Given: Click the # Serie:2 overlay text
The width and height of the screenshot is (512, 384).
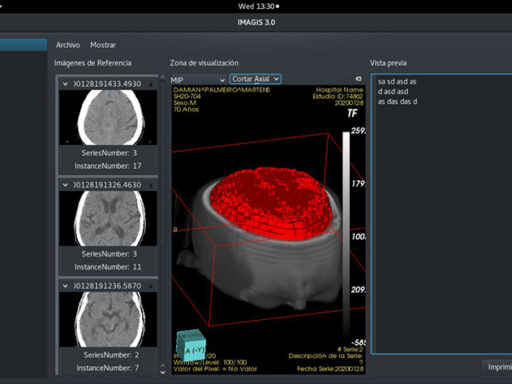Looking at the screenshot, I should (350, 349).
